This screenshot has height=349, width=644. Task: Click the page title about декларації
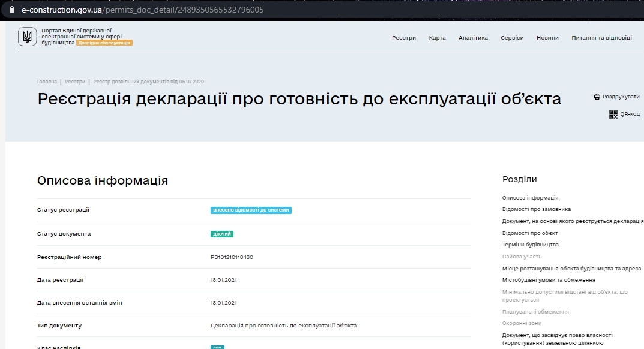point(299,99)
